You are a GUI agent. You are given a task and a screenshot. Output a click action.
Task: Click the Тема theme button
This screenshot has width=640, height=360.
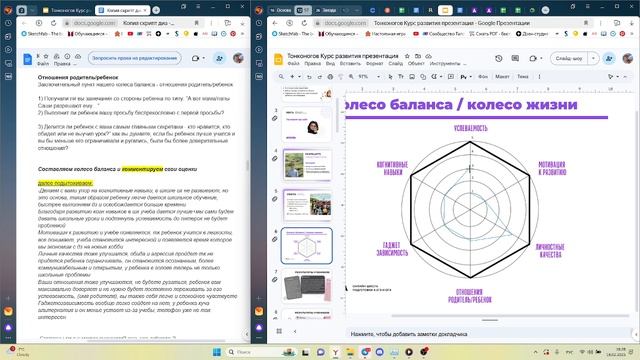click(522, 76)
